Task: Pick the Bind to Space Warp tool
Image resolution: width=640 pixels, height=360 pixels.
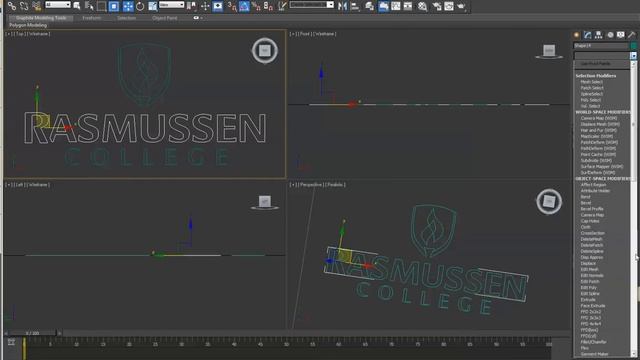Action: point(36,6)
